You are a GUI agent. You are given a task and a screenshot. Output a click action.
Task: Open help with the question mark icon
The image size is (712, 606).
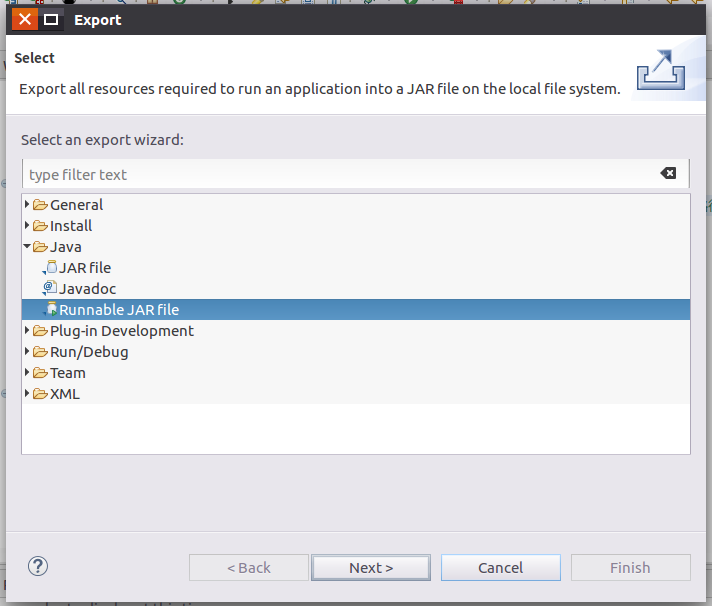point(38,567)
